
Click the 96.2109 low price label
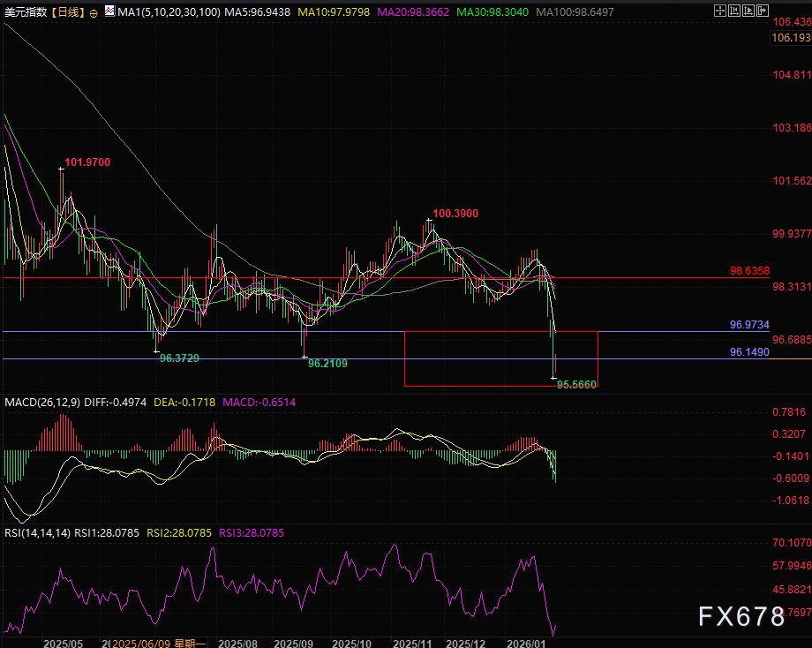pos(327,363)
